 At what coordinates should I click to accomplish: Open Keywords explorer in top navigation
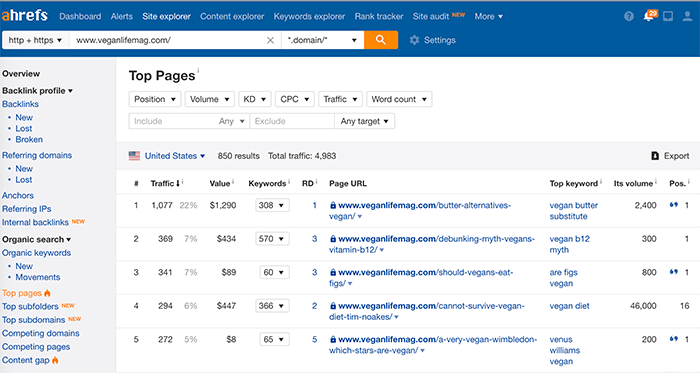[x=309, y=17]
